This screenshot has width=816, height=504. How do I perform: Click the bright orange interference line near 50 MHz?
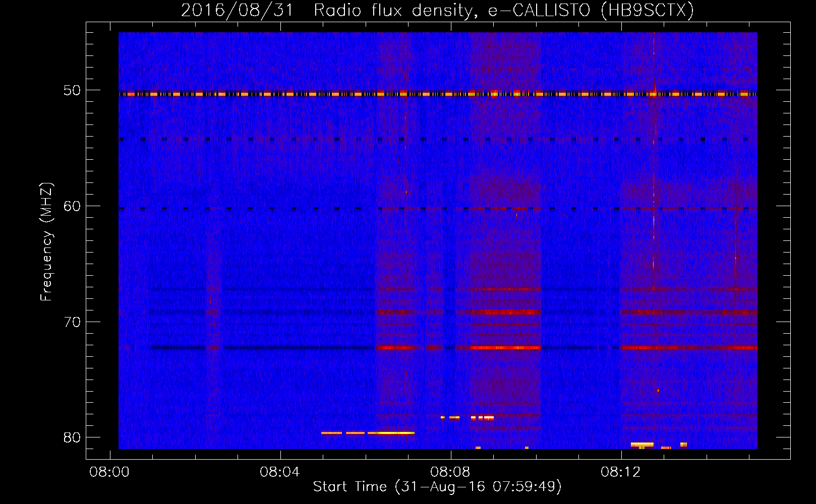(438, 94)
